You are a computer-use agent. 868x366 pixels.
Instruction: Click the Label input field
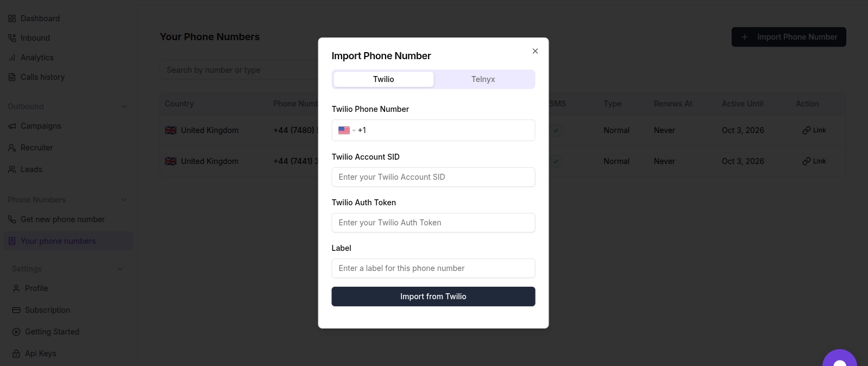point(433,268)
